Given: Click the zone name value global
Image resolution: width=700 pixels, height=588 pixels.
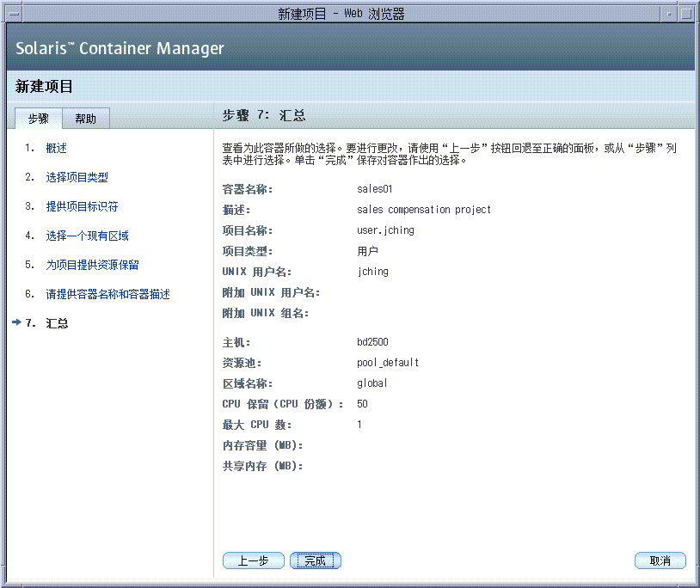Looking at the screenshot, I should [x=371, y=383].
